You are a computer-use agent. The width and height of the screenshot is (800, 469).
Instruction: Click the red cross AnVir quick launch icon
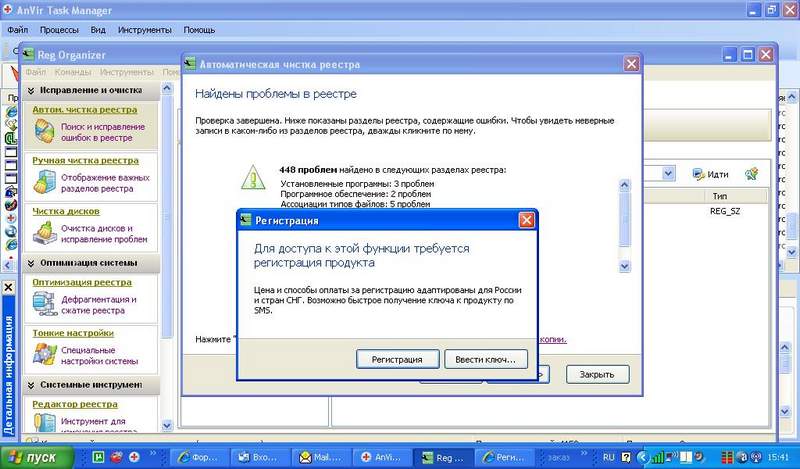coord(134,457)
